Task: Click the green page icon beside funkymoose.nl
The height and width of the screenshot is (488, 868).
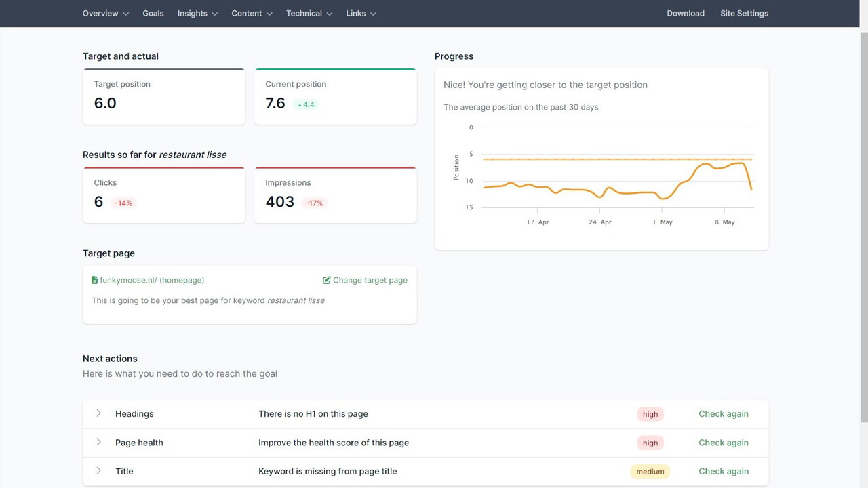Action: click(94, 279)
